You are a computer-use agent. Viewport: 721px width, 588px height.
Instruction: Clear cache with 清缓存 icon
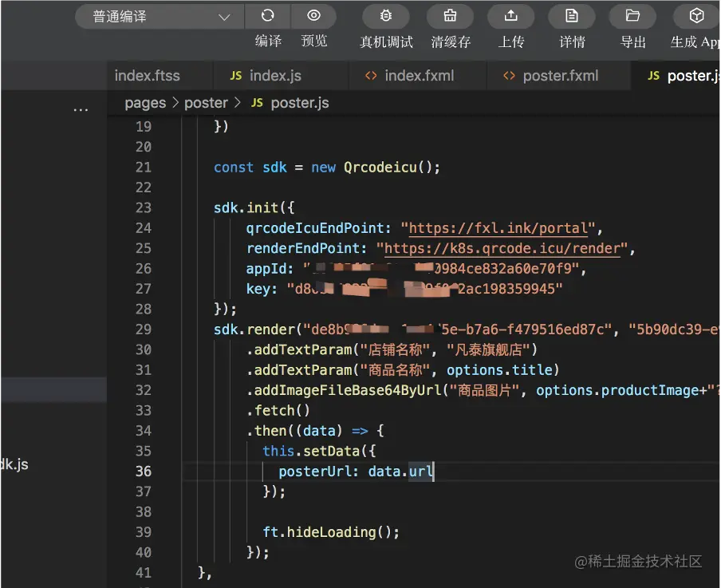pyautogui.click(x=450, y=16)
